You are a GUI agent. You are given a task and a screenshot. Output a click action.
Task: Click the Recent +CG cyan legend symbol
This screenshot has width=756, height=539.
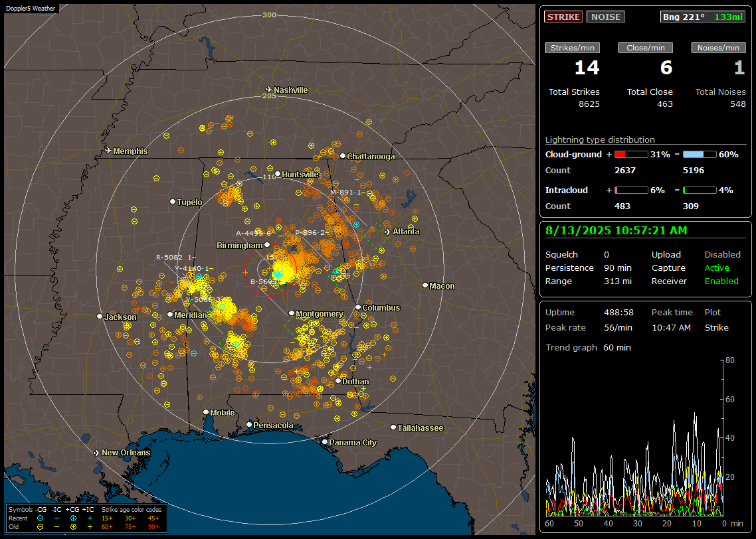click(x=73, y=518)
